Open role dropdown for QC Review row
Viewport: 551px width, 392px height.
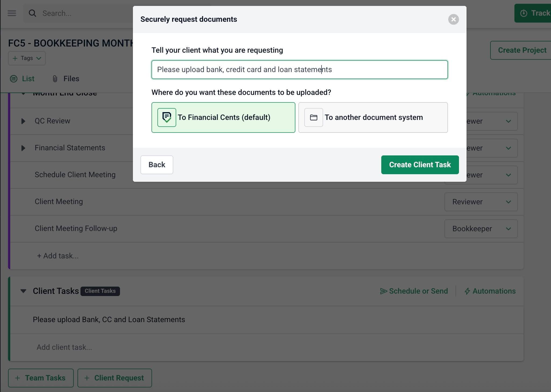tap(492, 121)
